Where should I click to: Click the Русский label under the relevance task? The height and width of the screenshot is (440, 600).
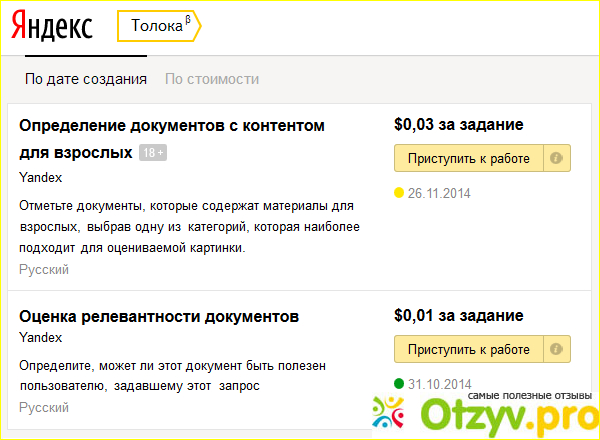click(44, 408)
